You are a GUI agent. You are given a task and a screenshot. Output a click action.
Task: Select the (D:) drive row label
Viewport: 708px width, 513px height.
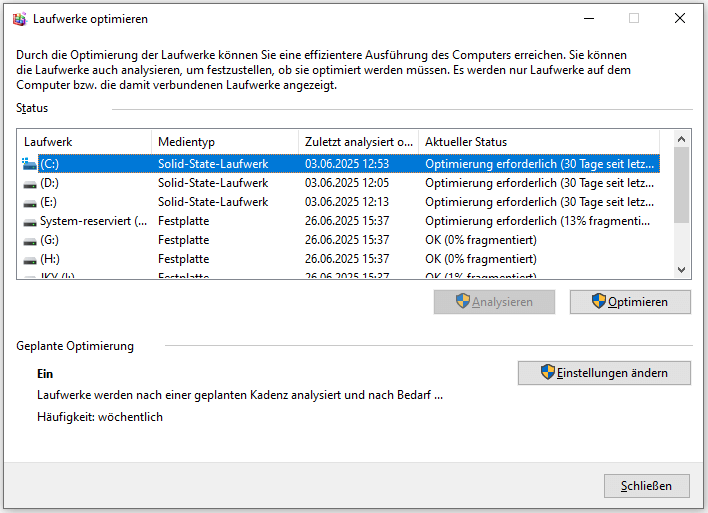point(49,183)
